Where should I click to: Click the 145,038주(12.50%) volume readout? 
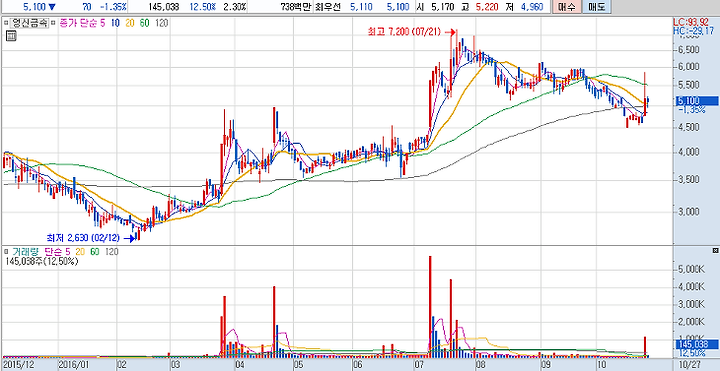pyautogui.click(x=42, y=261)
